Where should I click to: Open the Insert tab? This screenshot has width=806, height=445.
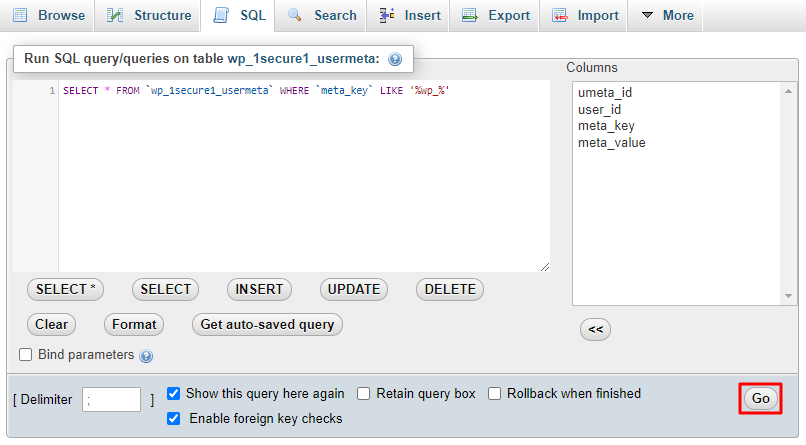pos(409,15)
